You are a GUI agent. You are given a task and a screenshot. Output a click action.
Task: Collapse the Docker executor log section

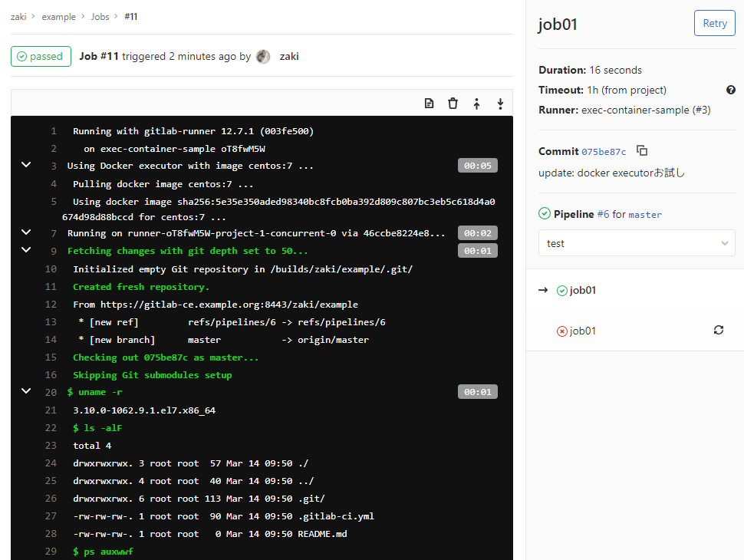click(25, 164)
